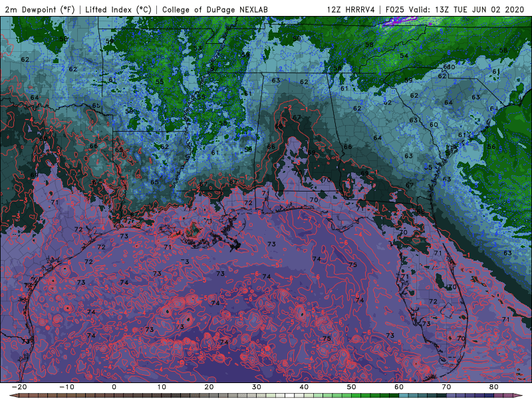
Task: Click the '12Z HRRRV4' model run label
Action: pyautogui.click(x=351, y=10)
